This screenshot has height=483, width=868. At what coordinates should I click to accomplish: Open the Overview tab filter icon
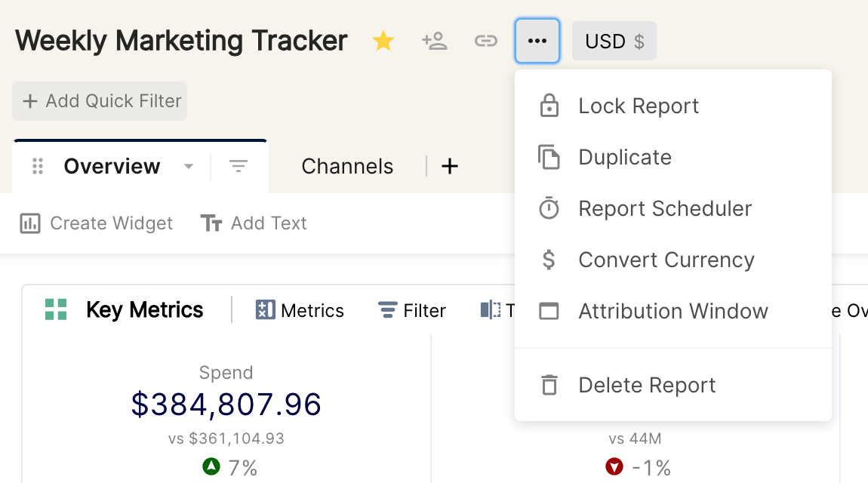tap(239, 166)
